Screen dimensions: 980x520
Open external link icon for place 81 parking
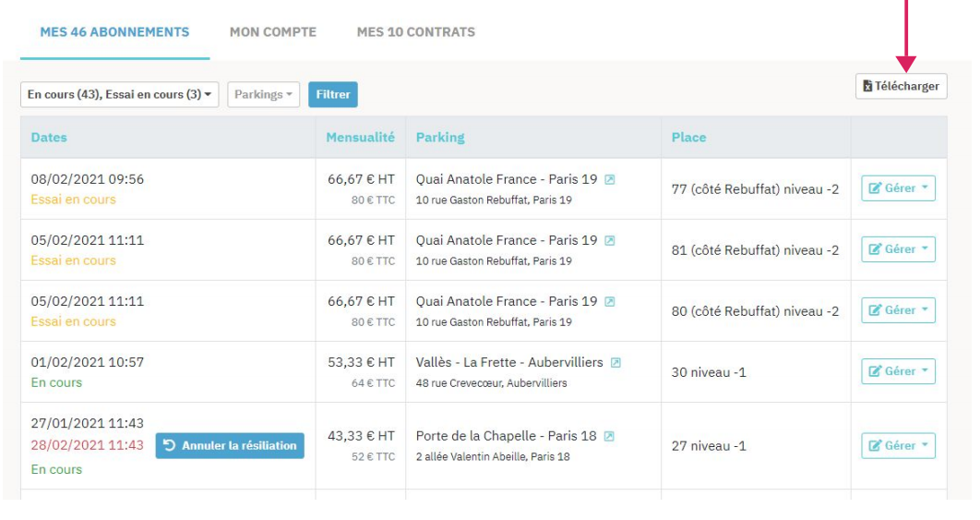click(609, 241)
